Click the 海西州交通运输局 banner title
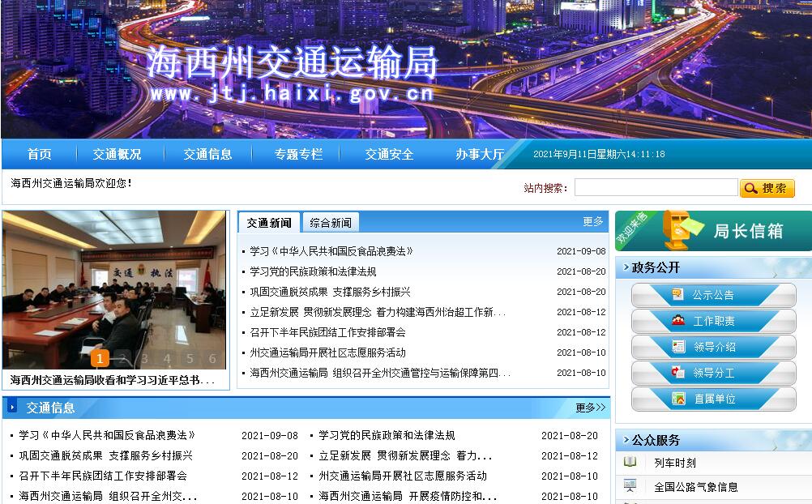 point(292,62)
